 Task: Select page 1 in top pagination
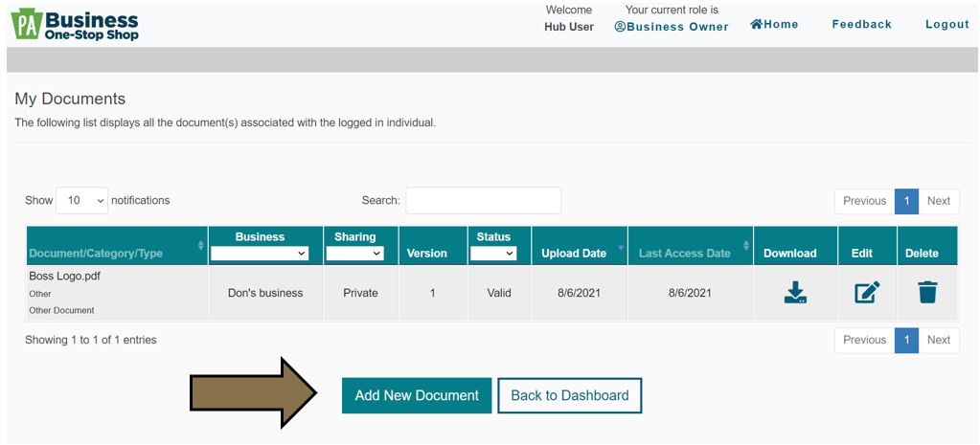(907, 201)
